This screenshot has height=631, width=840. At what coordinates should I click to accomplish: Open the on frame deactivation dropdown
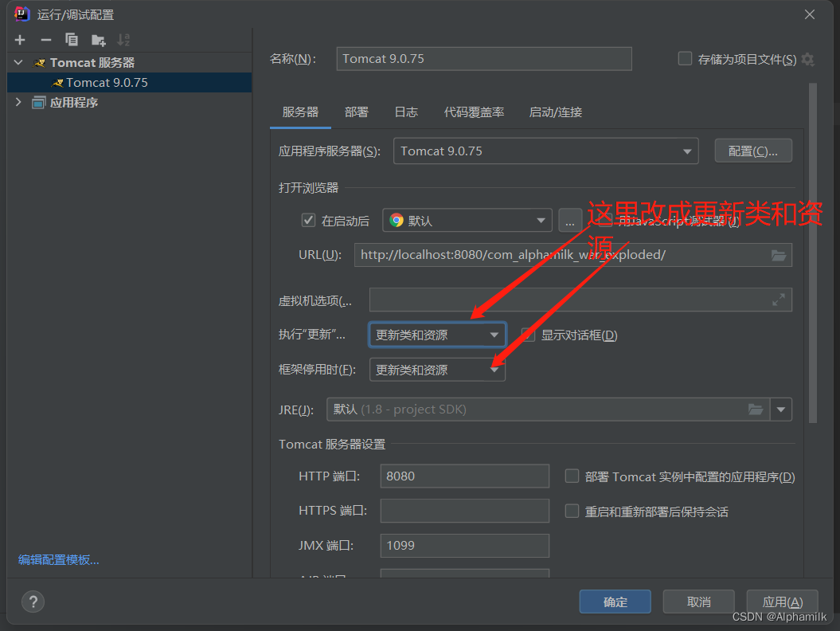[x=437, y=370]
